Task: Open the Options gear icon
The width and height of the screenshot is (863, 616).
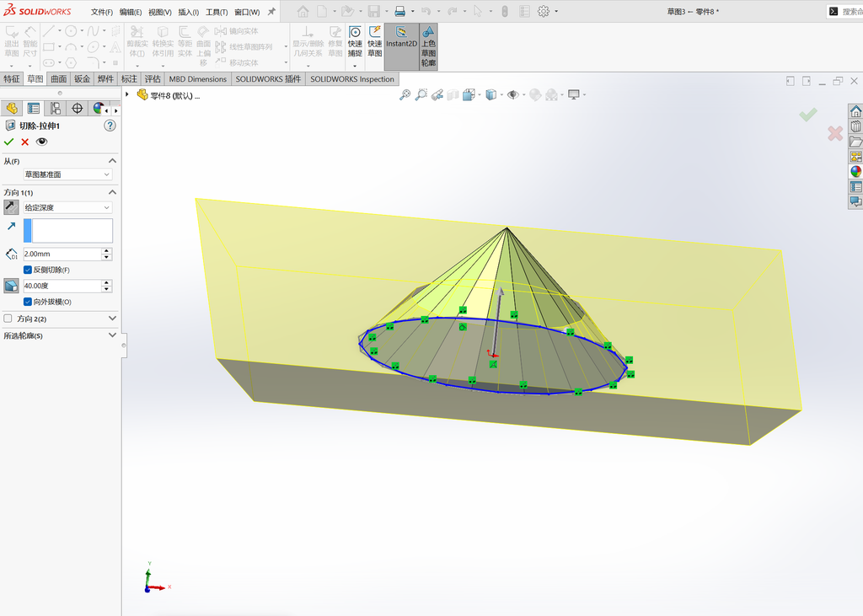Action: click(544, 12)
